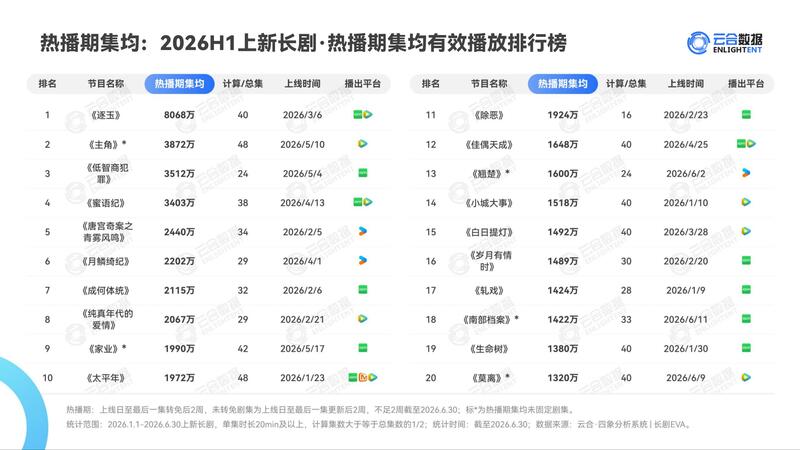The height and width of the screenshot is (450, 800).
Task: Select the right table's highlighted 热播期集均 header
Action: click(x=563, y=84)
